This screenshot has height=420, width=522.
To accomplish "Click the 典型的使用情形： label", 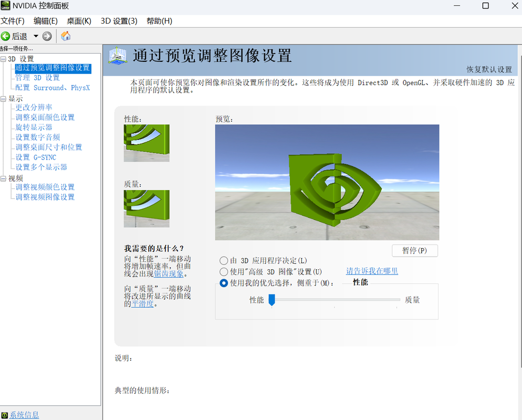I will (142, 391).
